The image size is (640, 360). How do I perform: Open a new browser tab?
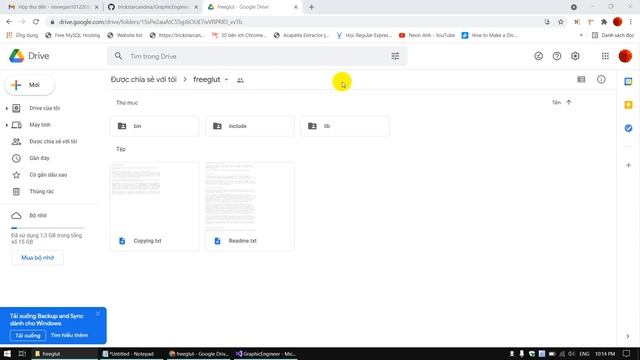click(x=311, y=7)
